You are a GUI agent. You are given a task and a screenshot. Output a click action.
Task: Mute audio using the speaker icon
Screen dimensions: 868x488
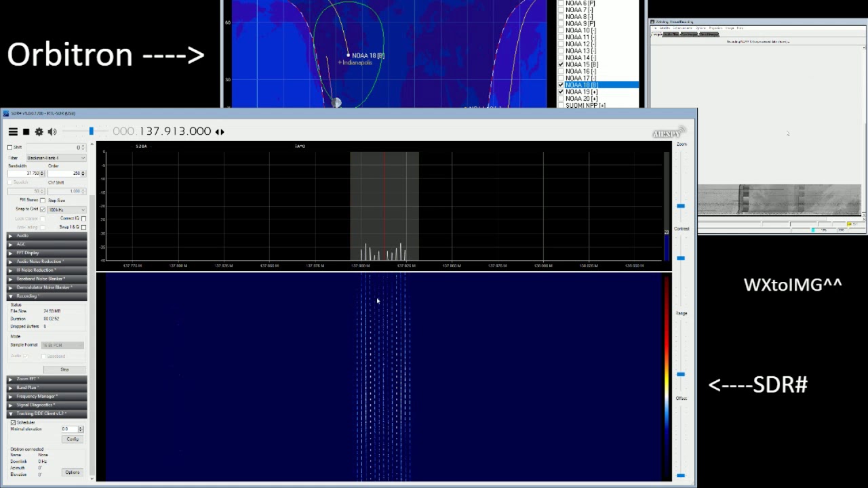(x=52, y=131)
